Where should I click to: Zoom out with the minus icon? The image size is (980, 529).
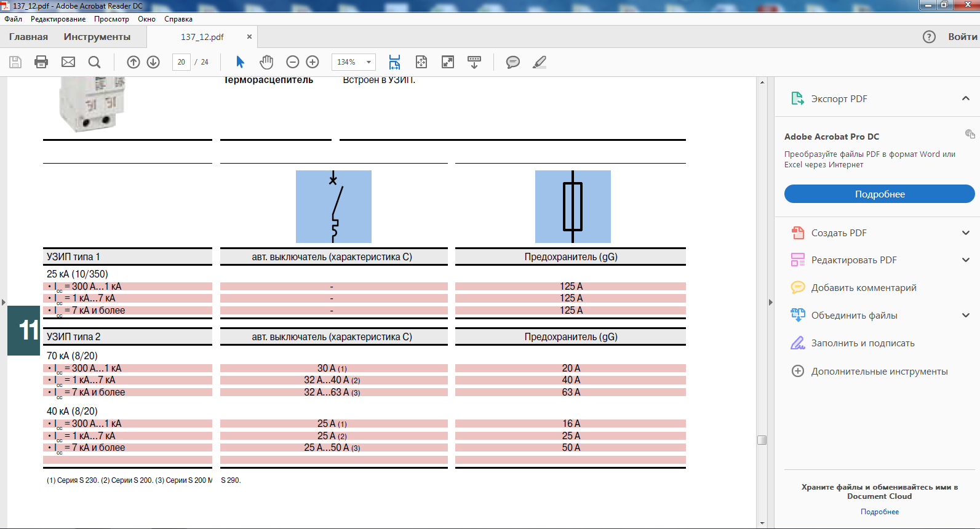[293, 62]
